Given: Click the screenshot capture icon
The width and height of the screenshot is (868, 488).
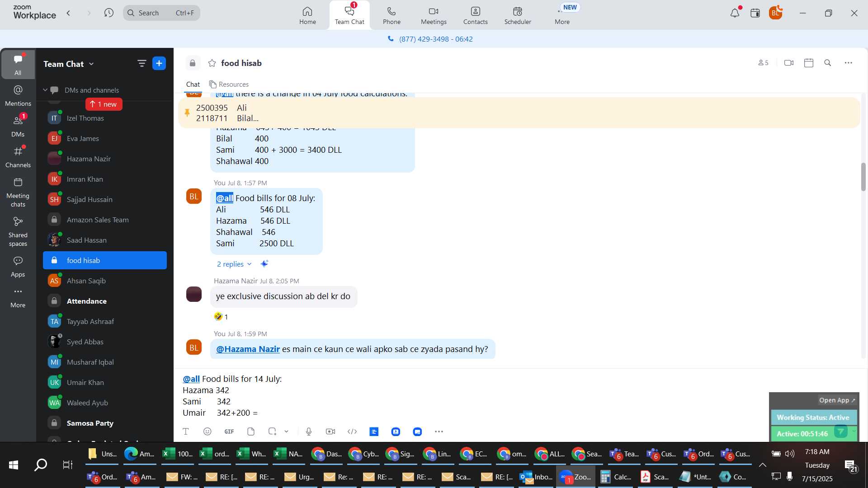Looking at the screenshot, I should pyautogui.click(x=272, y=432).
